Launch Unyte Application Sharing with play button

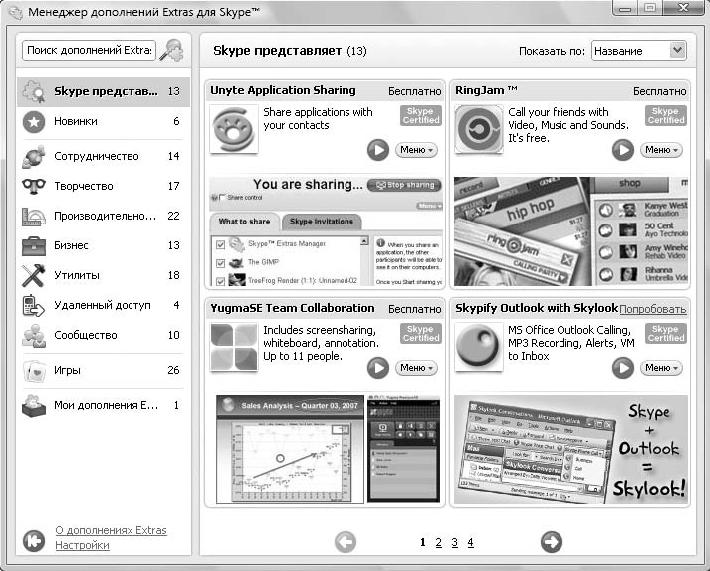(x=378, y=150)
